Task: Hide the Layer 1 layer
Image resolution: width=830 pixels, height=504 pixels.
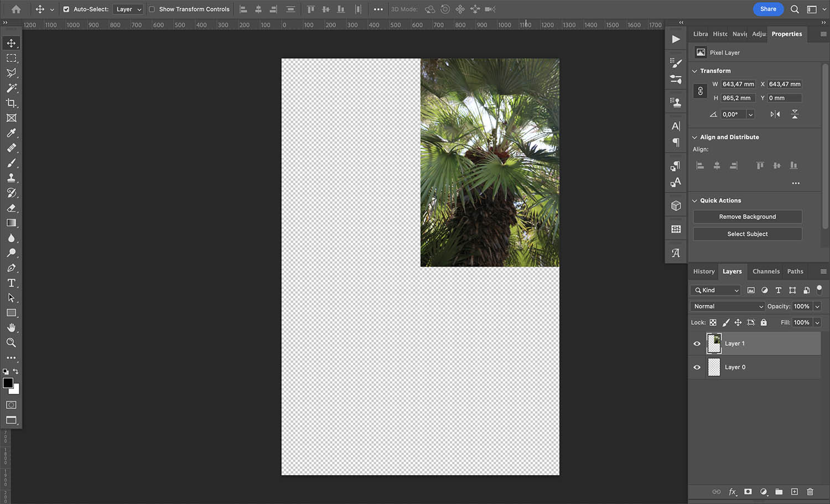Action: [697, 343]
